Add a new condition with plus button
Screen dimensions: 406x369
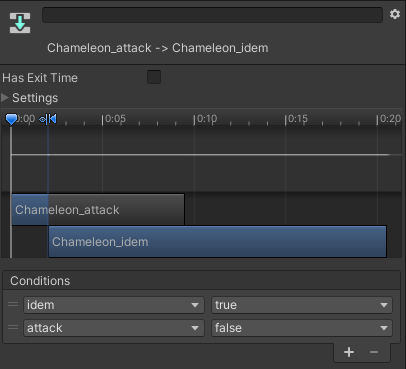[x=349, y=352]
